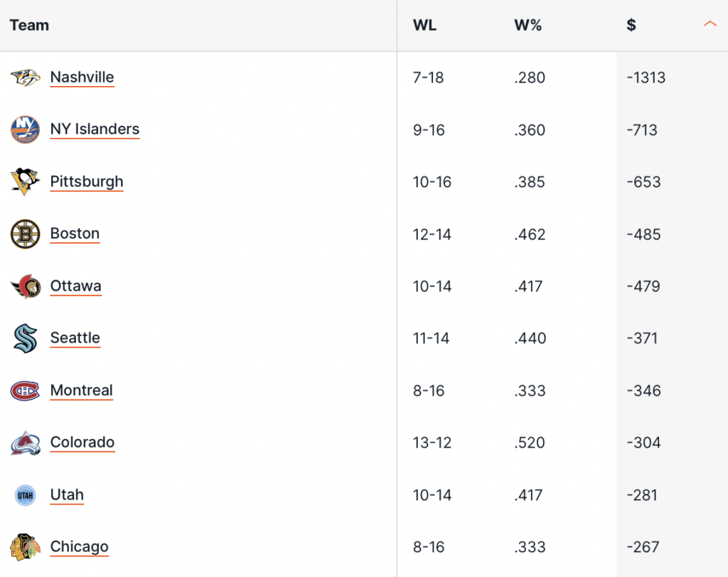Click the Pittsburgh Penguins logo icon
The height and width of the screenshot is (577, 728).
tap(25, 182)
